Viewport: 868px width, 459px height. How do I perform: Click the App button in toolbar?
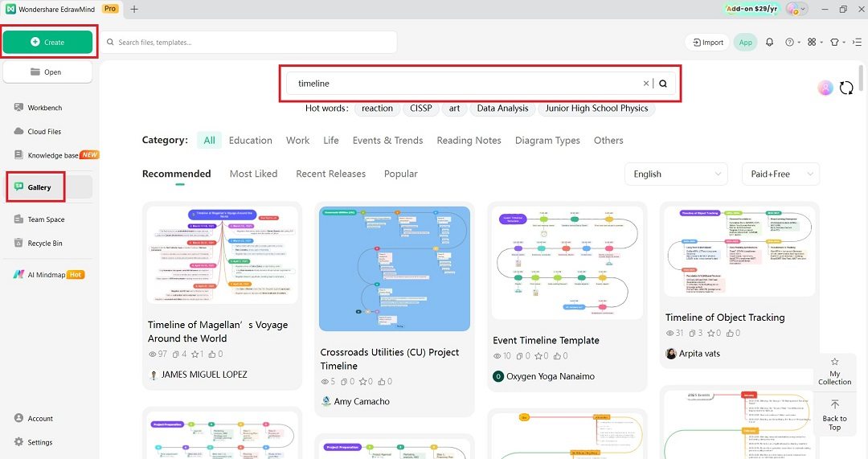tap(746, 42)
